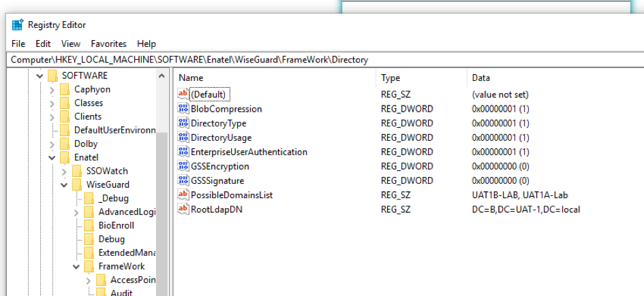Screen dimensions: 644x296
Task: Select the PossibleDomainsList value name
Action: tap(232, 195)
